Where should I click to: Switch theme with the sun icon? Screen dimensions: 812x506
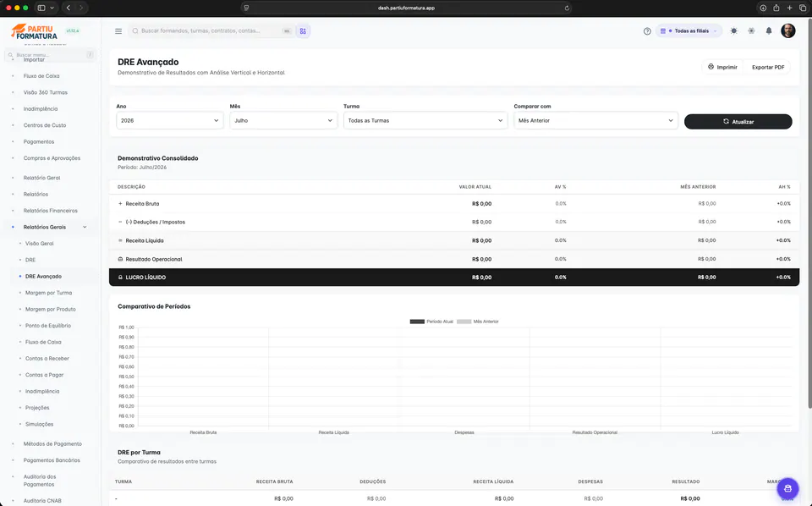pyautogui.click(x=734, y=31)
